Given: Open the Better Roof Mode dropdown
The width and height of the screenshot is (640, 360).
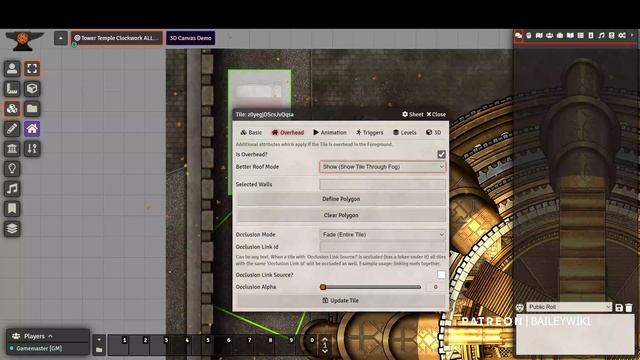Looking at the screenshot, I should pyautogui.click(x=382, y=167).
